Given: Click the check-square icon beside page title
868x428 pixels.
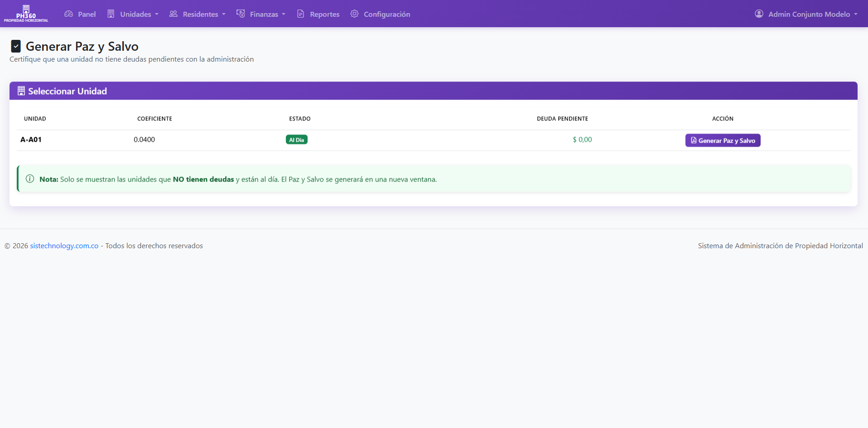Looking at the screenshot, I should 16,46.
